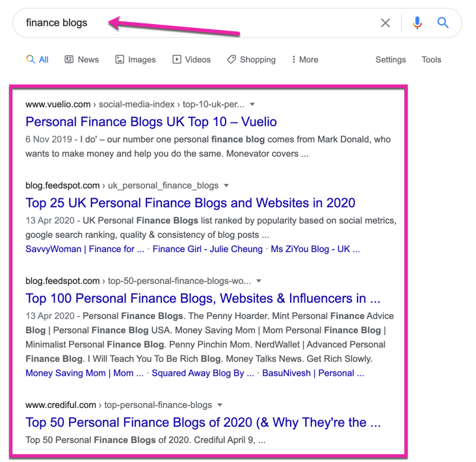Expand dropdown arrow beside uk_personal_finance_blogs URL
The width and height of the screenshot is (476, 462).
226,185
